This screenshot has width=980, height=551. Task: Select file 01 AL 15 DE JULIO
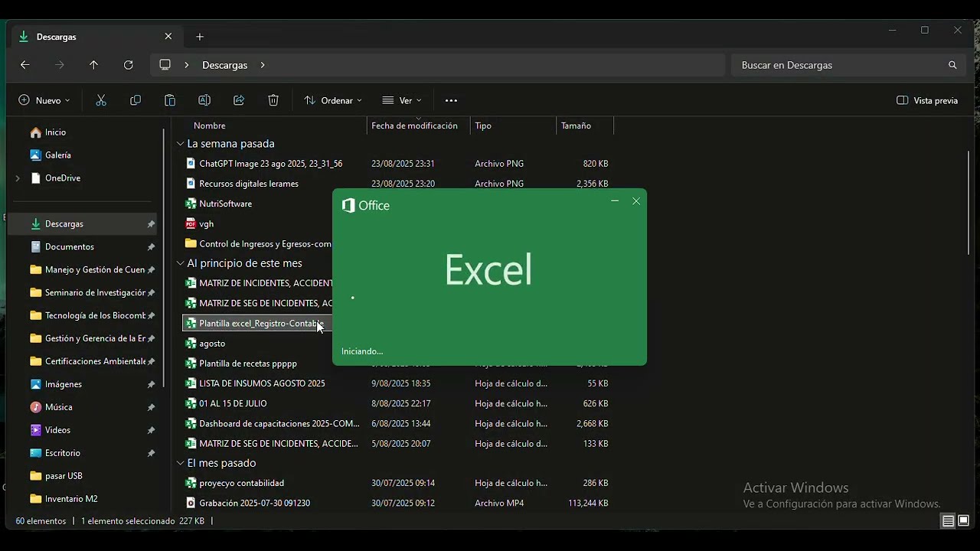point(233,403)
